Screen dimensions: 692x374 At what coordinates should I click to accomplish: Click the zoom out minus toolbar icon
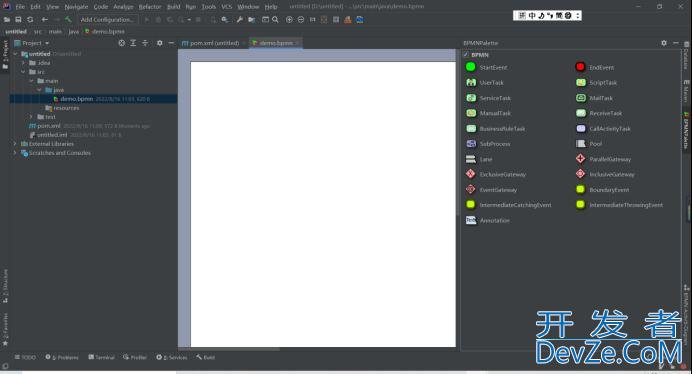[301, 19]
